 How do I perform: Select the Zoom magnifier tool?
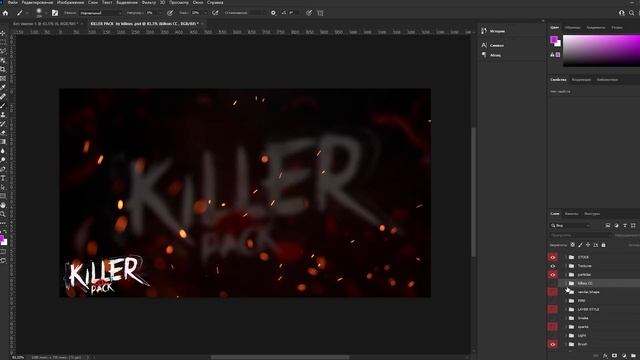[3, 214]
